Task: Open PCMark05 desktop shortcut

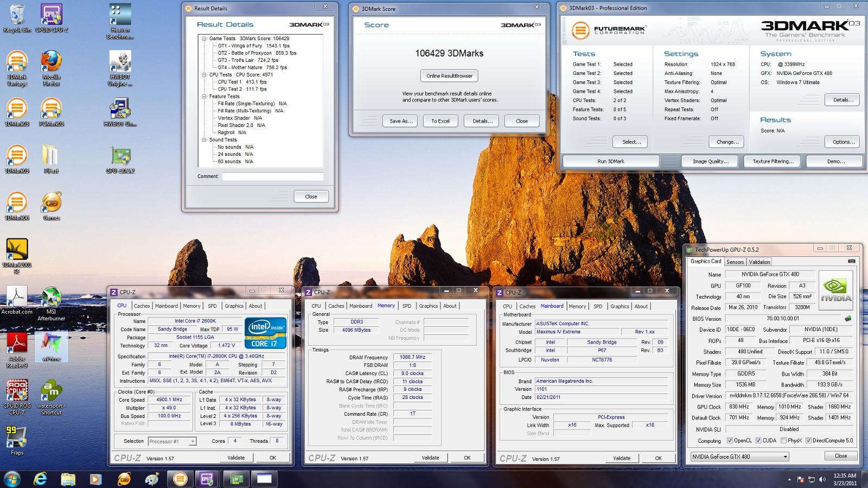Action: [51, 112]
